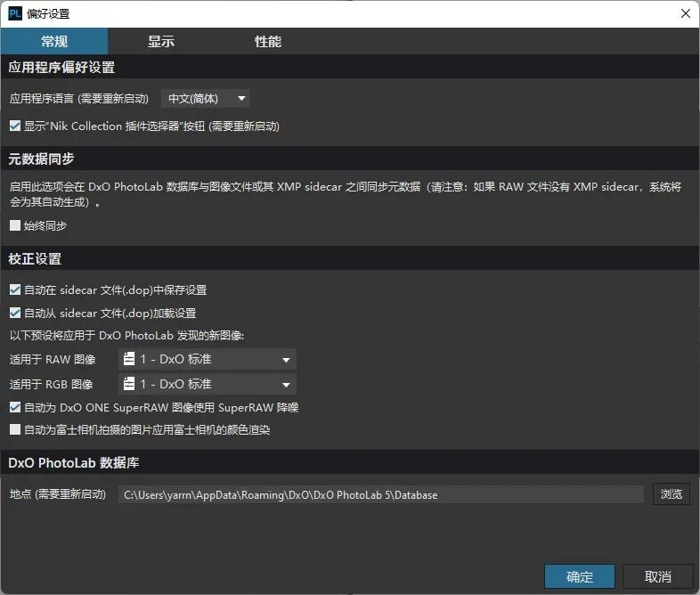Image resolution: width=700 pixels, height=595 pixels.
Task: Click the 取消 button
Action: (x=657, y=576)
